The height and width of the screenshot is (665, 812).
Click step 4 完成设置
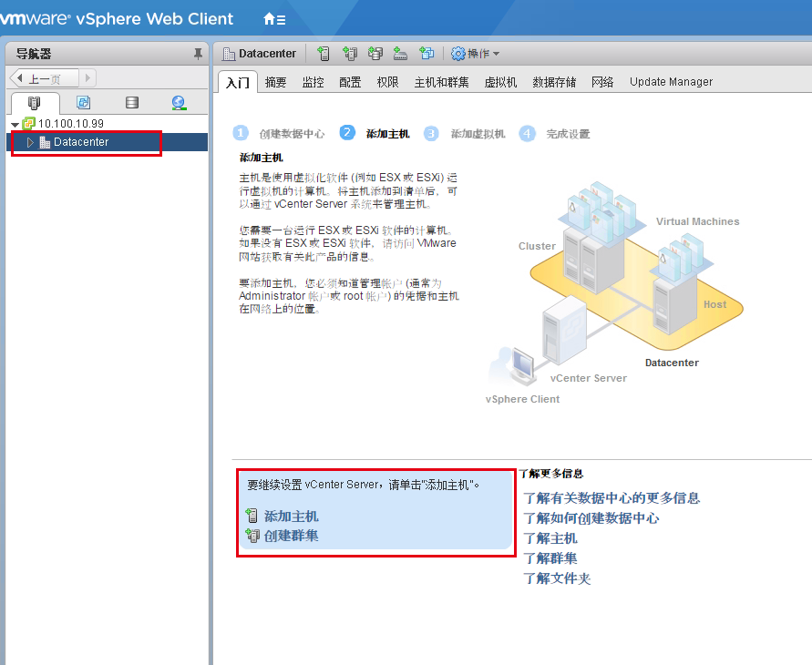tap(555, 134)
